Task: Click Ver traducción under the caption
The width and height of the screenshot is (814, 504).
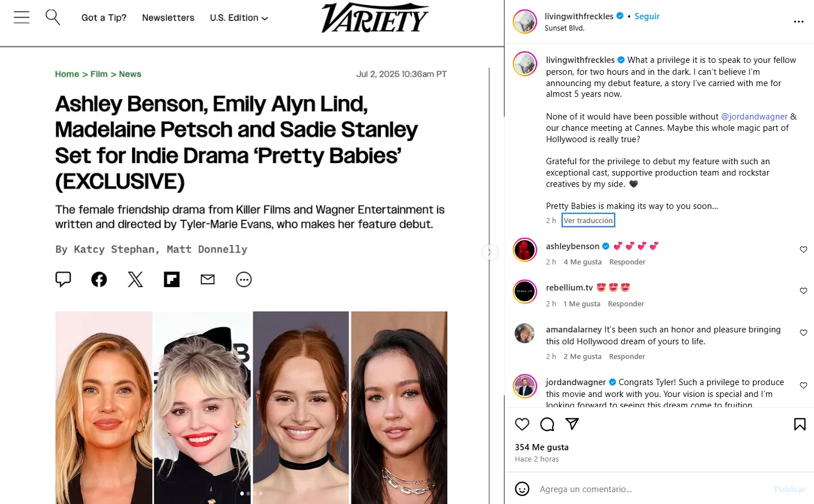Action: [x=588, y=220]
